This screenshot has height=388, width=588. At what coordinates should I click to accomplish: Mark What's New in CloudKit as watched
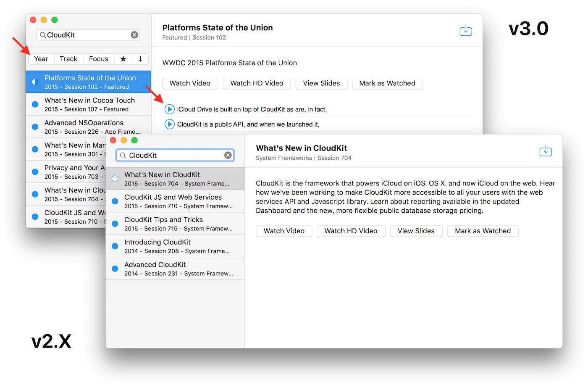[483, 231]
